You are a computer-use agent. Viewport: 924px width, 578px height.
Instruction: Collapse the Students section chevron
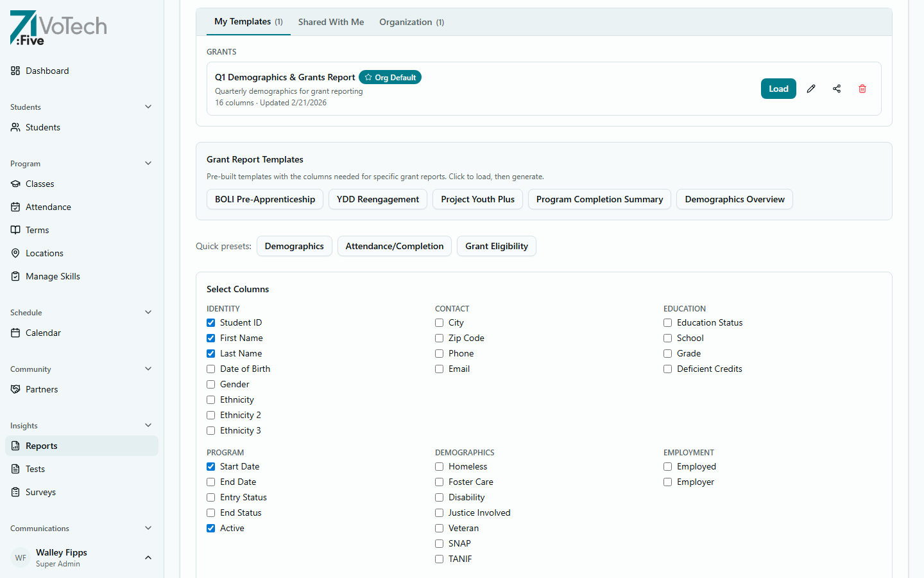[148, 107]
